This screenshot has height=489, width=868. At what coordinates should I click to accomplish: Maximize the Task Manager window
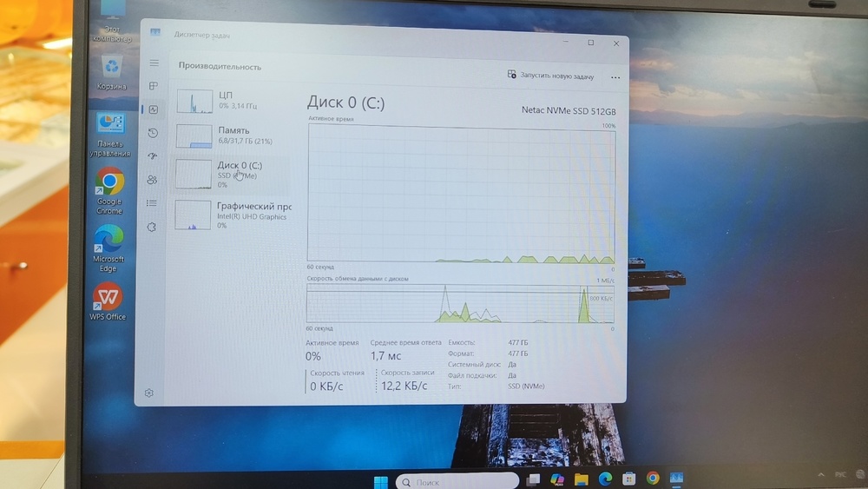click(590, 43)
